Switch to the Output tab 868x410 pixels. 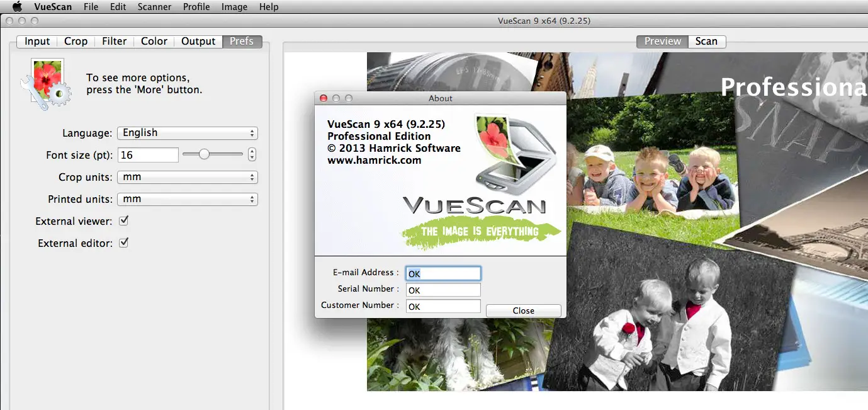(x=198, y=42)
